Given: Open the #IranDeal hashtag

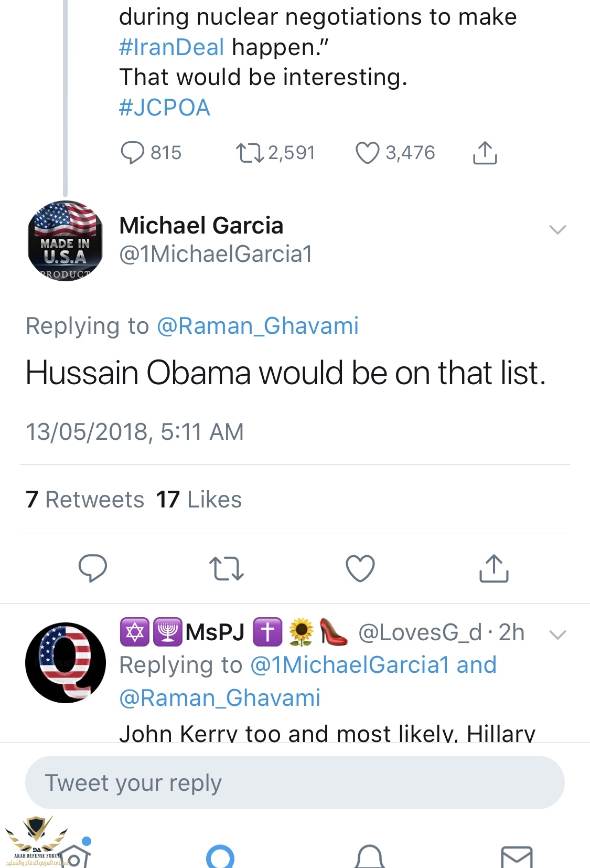Looking at the screenshot, I should click(171, 47).
